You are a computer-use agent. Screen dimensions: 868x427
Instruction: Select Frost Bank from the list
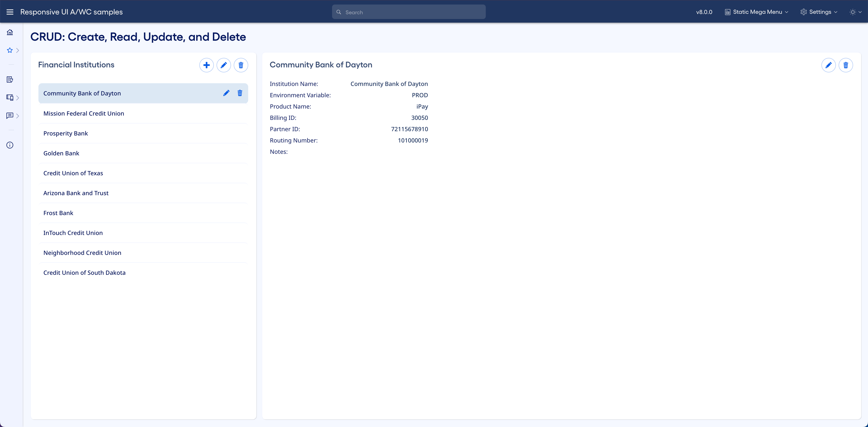point(58,213)
